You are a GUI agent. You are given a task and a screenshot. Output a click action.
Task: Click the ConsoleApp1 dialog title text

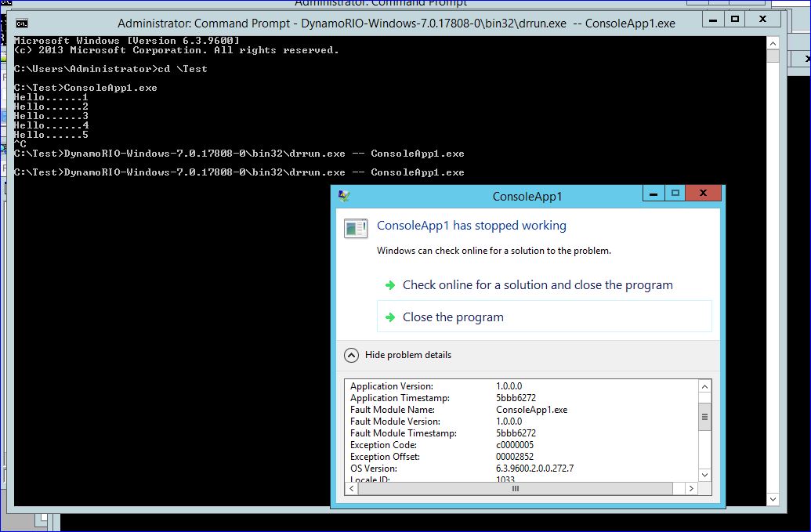click(527, 197)
